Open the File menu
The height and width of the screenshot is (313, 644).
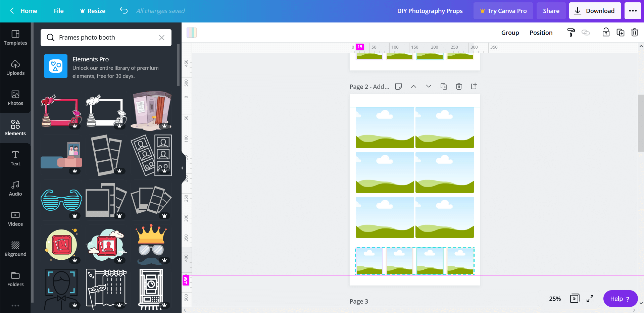[x=58, y=11]
